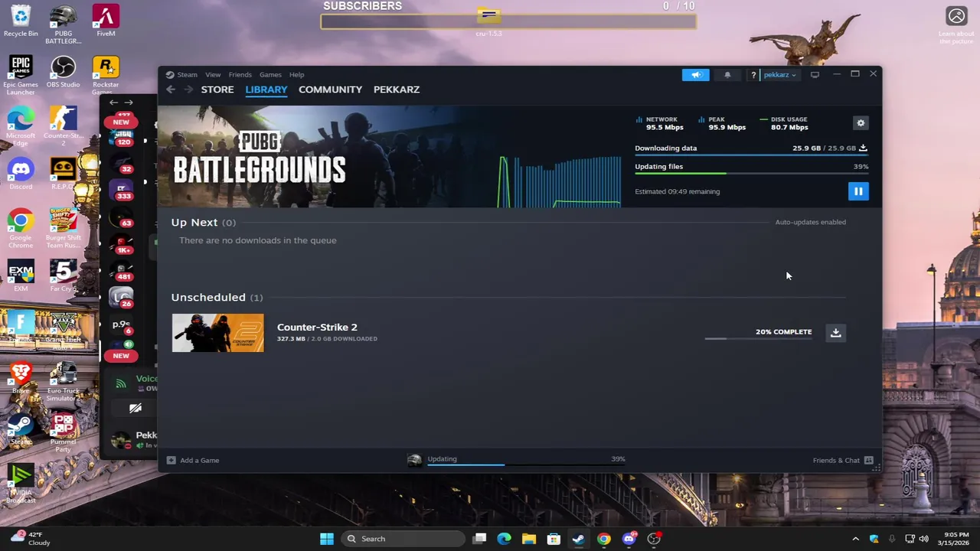Click the Up Next heading
The width and height of the screenshot is (980, 551).
[194, 222]
